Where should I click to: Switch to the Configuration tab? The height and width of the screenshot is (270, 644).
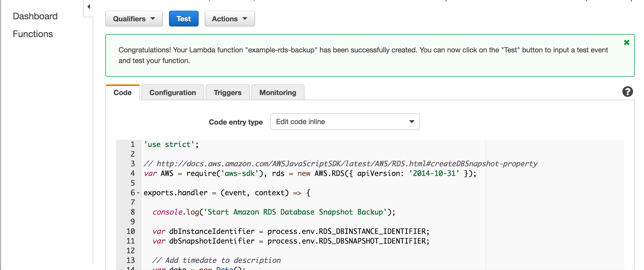pos(173,93)
